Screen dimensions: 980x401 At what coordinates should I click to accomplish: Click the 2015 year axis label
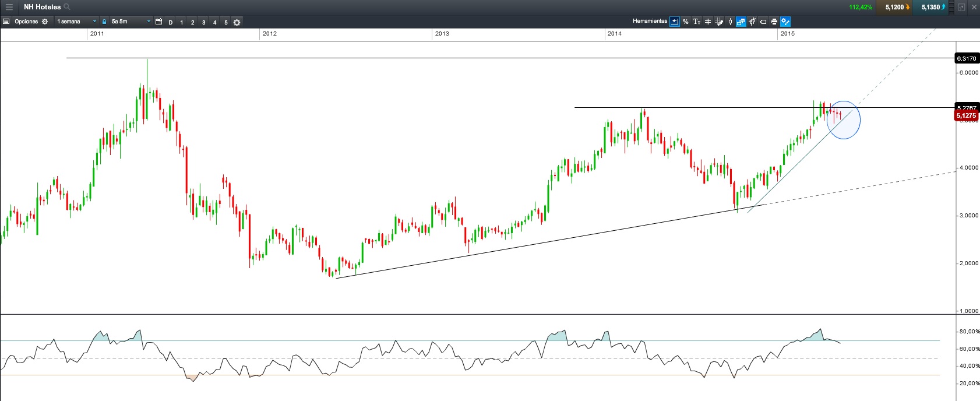[788, 34]
